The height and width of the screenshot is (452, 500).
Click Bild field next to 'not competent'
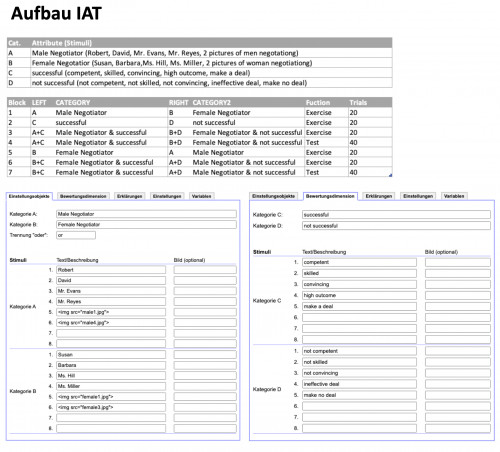(458, 351)
